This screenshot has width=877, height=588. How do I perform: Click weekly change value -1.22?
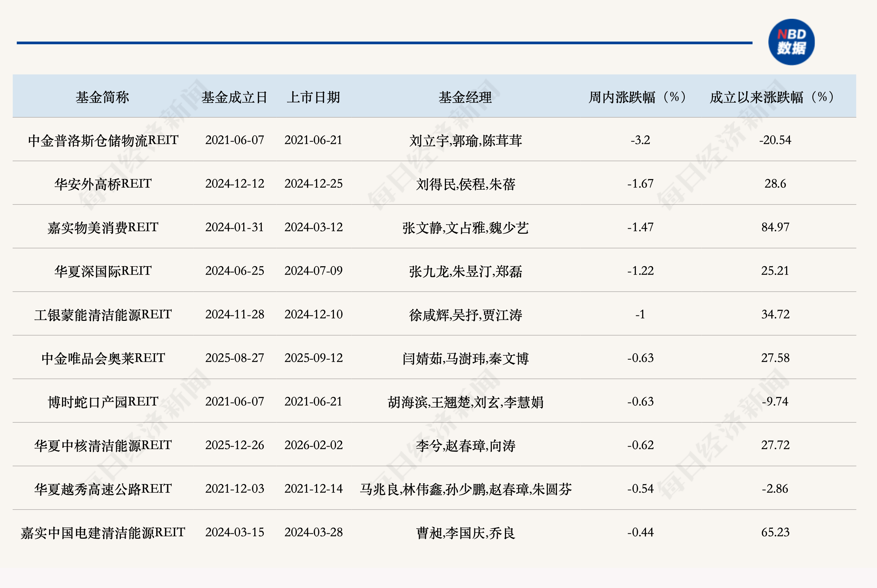640,271
